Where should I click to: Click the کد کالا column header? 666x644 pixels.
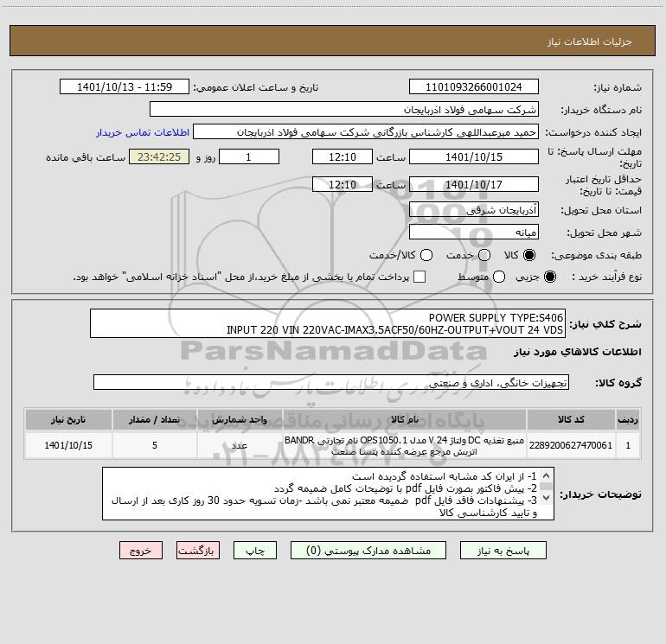pyautogui.click(x=571, y=420)
